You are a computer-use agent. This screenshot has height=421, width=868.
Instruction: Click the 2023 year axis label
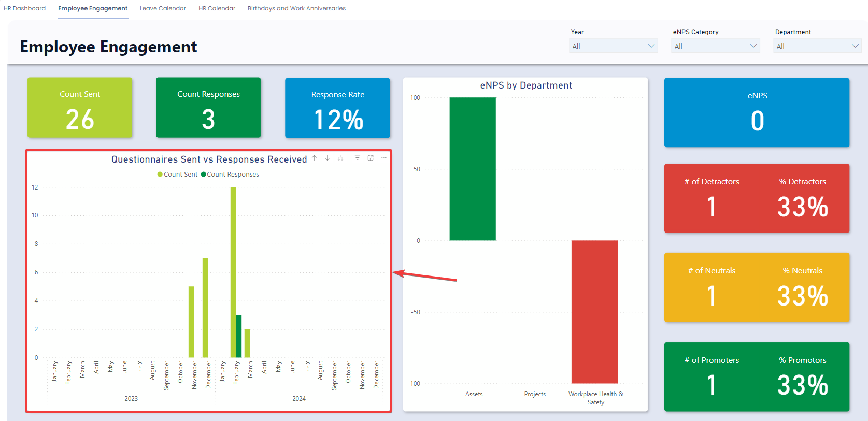coord(131,399)
